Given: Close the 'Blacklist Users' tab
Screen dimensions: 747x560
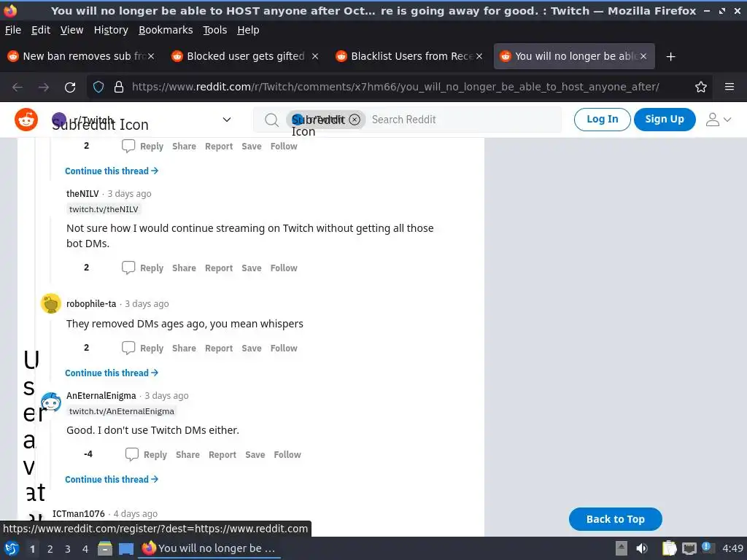Looking at the screenshot, I should [x=479, y=56].
